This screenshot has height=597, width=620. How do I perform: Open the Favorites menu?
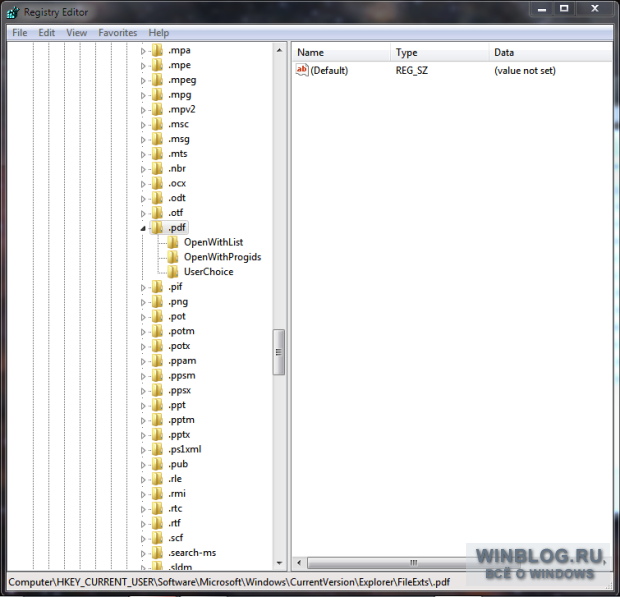117,33
